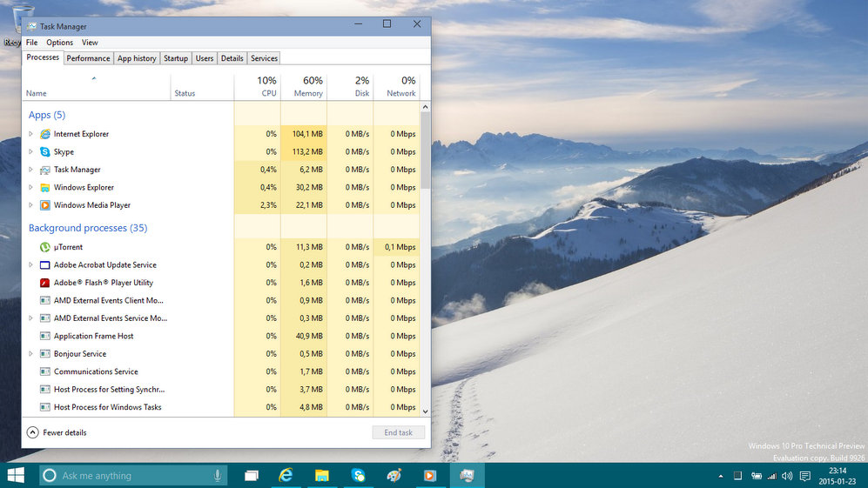This screenshot has width=868, height=488.
Task: Select the Skype icon in Apps list
Action: tap(45, 152)
